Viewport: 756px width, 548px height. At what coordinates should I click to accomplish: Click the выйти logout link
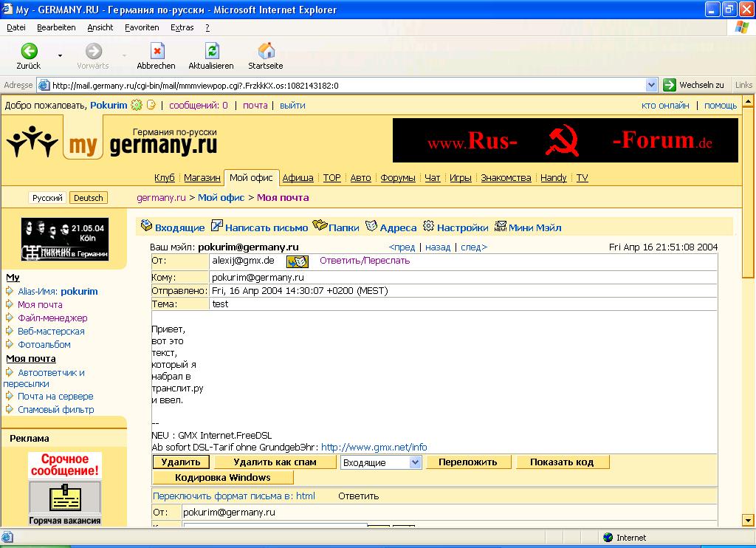292,105
